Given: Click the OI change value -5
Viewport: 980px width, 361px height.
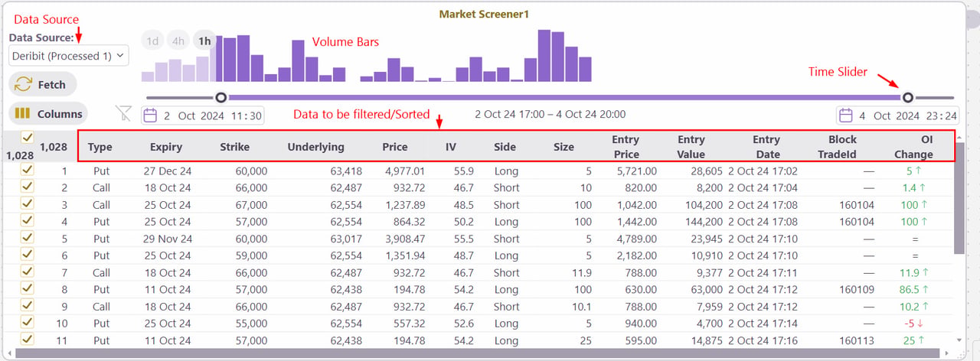Looking at the screenshot, I should pyautogui.click(x=910, y=322).
